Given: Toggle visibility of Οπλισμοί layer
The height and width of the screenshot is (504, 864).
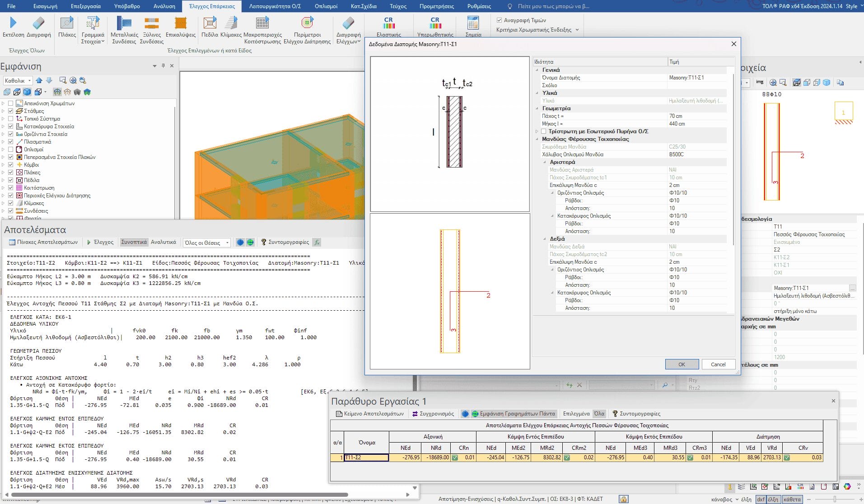Looking at the screenshot, I should tap(11, 149).
